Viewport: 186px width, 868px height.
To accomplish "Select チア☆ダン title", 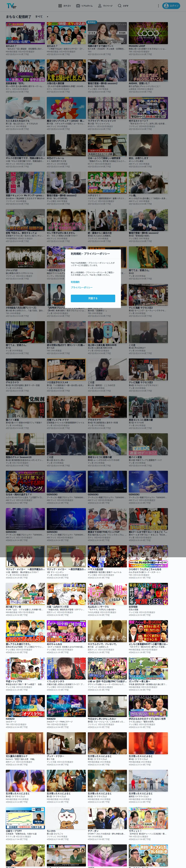I will click(93, 831).
